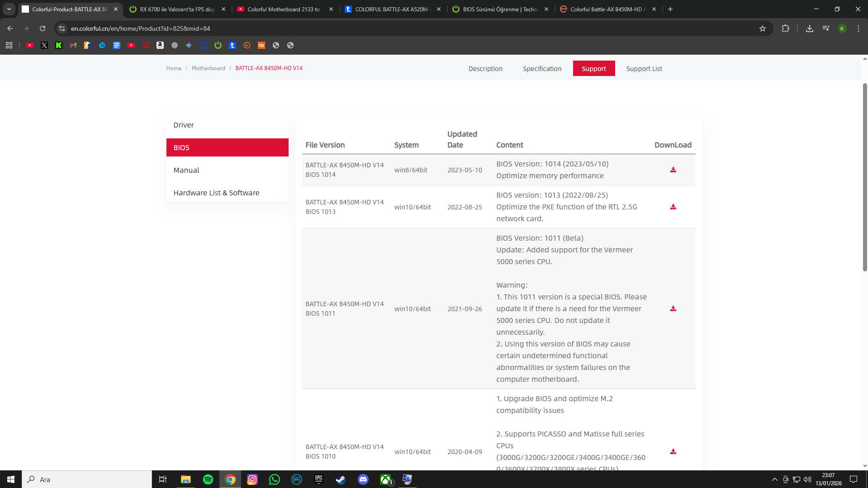This screenshot has height=488, width=868.
Task: Open the Counter-Strike bookmark
Action: coord(88,45)
